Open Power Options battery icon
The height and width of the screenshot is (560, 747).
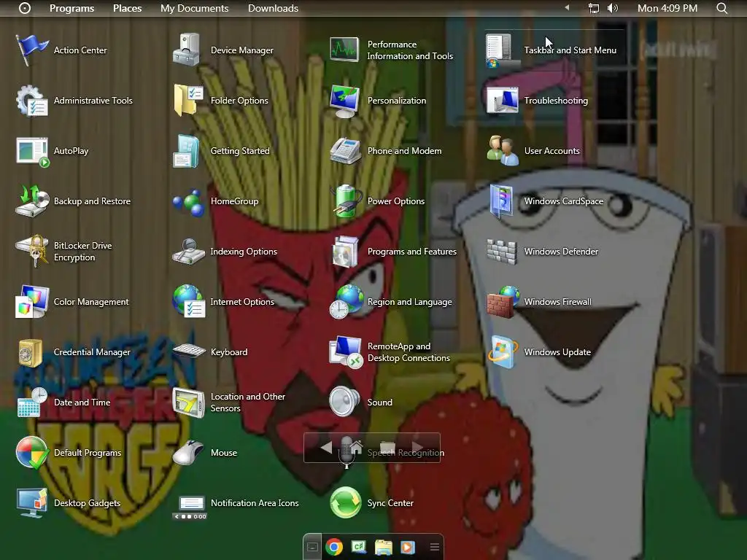(345, 201)
